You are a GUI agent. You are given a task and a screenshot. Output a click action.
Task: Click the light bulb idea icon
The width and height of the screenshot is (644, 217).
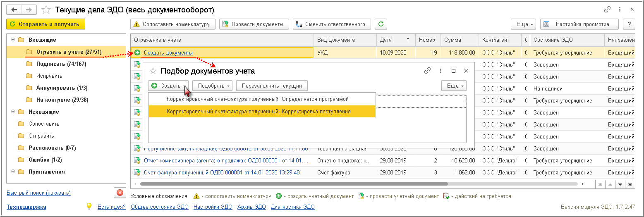tap(89, 206)
